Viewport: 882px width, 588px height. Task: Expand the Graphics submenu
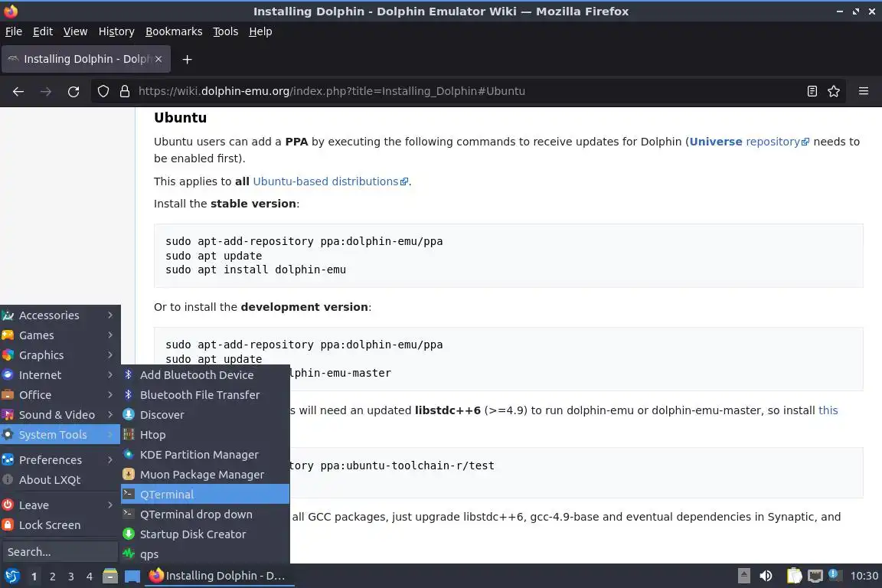click(60, 355)
